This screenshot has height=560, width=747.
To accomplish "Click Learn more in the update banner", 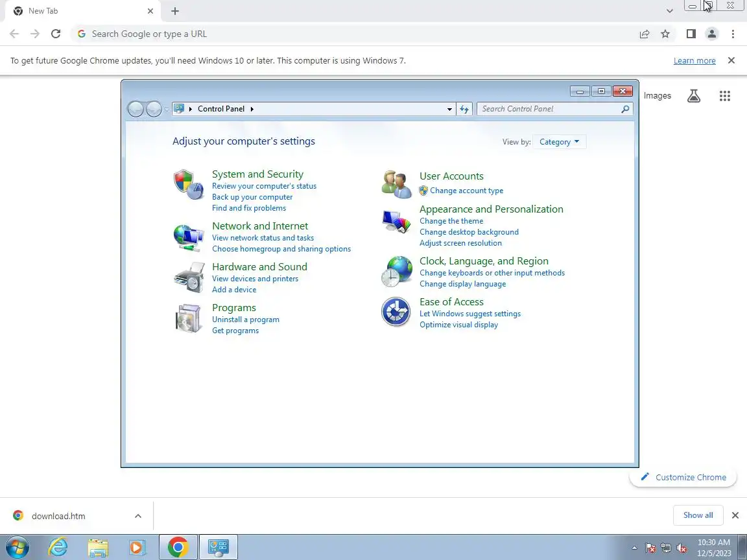I will [x=694, y=60].
